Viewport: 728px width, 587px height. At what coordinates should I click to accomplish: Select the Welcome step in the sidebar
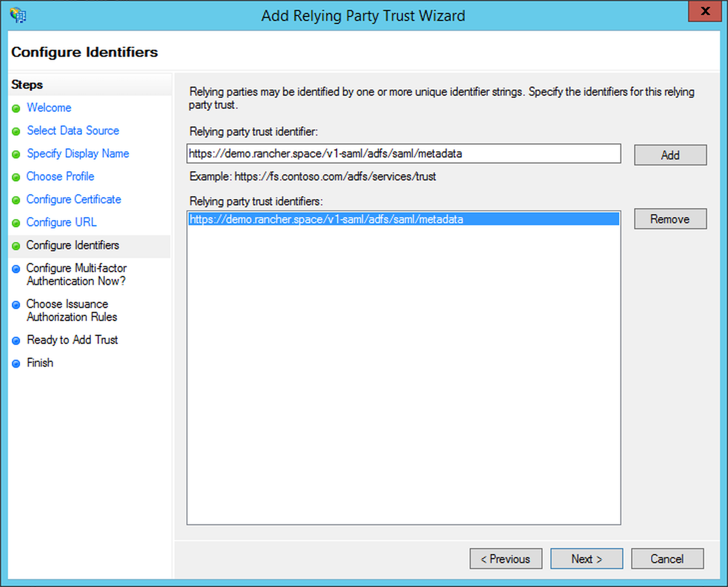48,108
